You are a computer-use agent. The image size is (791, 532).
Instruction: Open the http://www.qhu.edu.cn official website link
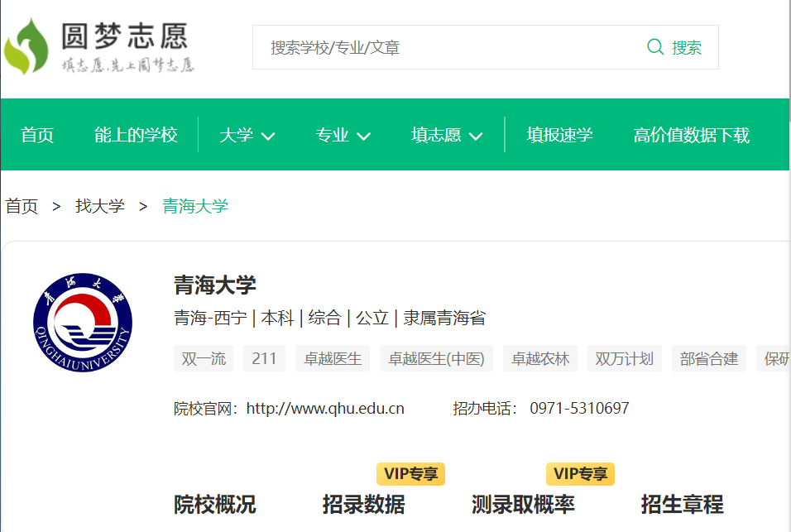pyautogui.click(x=325, y=409)
